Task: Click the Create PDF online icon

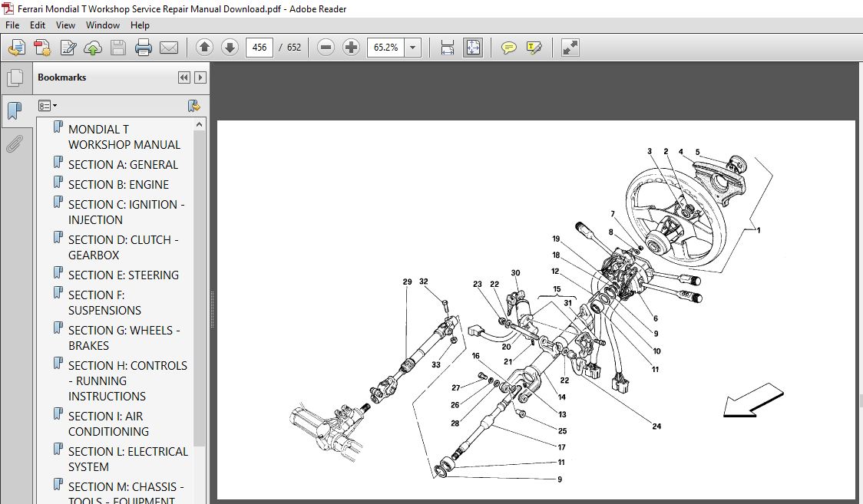Action: (x=17, y=48)
